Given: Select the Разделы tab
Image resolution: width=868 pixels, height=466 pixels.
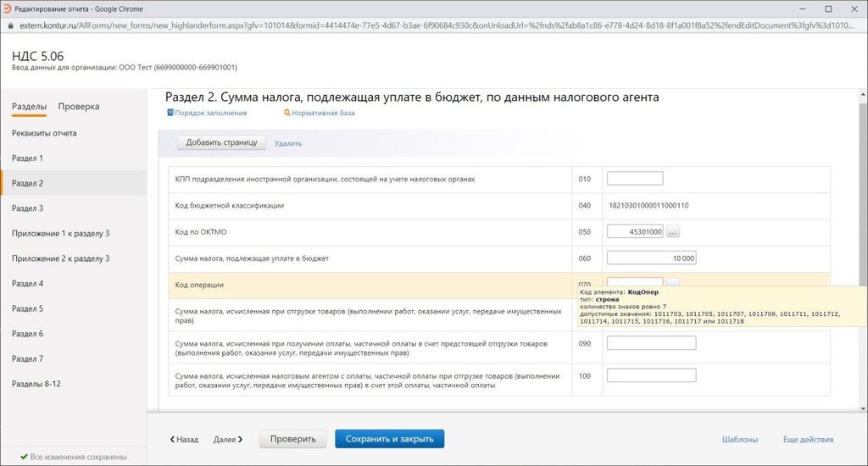Looking at the screenshot, I should [29, 107].
